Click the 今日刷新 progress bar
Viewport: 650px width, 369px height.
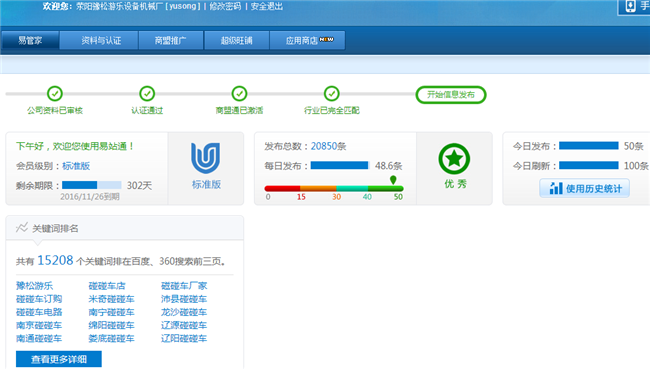(589, 165)
